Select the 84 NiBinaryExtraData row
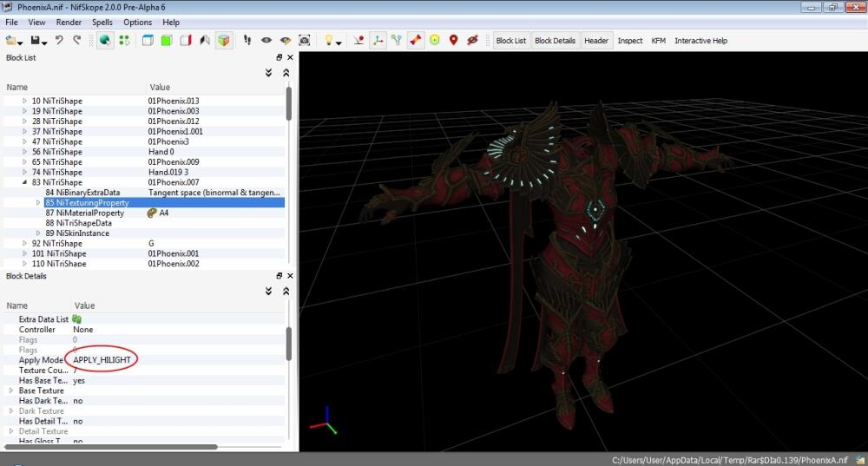868x466 pixels. point(144,192)
